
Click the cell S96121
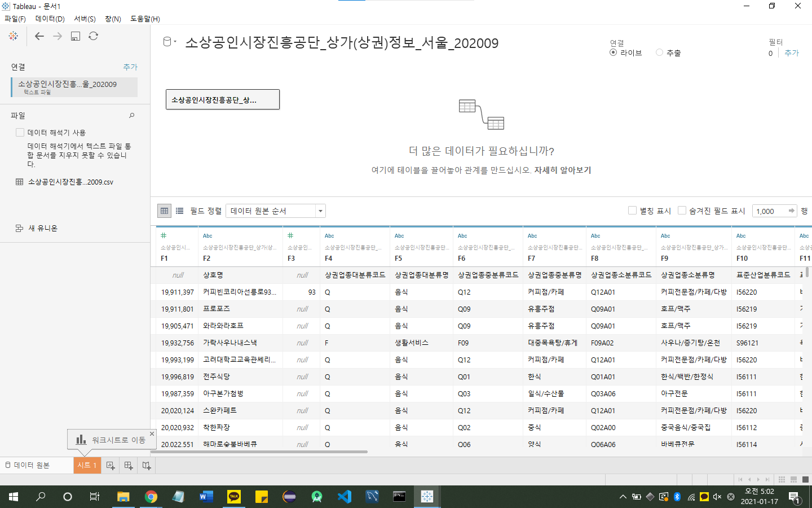pos(763,343)
